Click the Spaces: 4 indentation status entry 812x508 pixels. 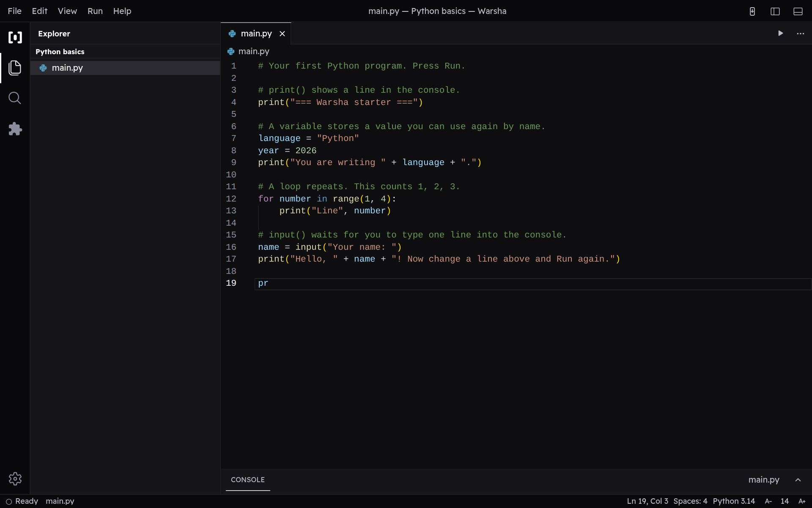coord(690,501)
